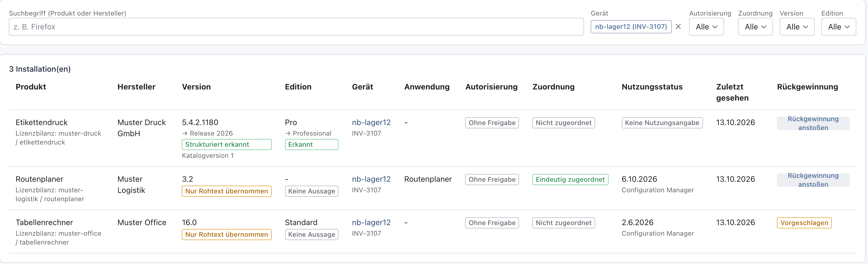The image size is (868, 264).
Task: Click Keine Nutzungsangabe badge
Action: (662, 123)
